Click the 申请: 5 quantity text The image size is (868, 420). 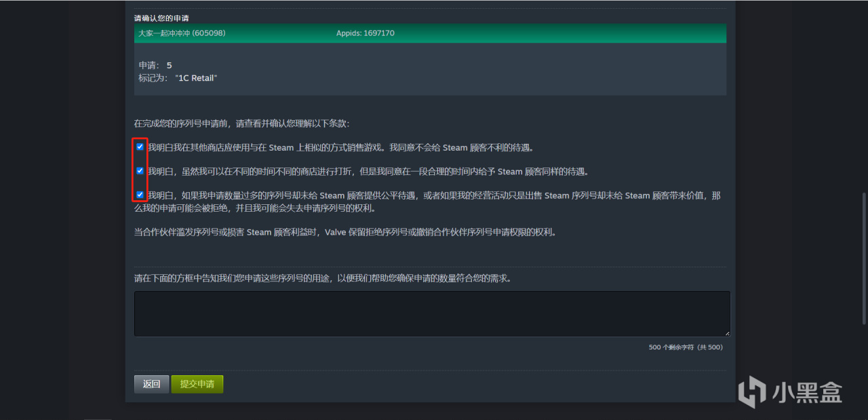(155, 65)
